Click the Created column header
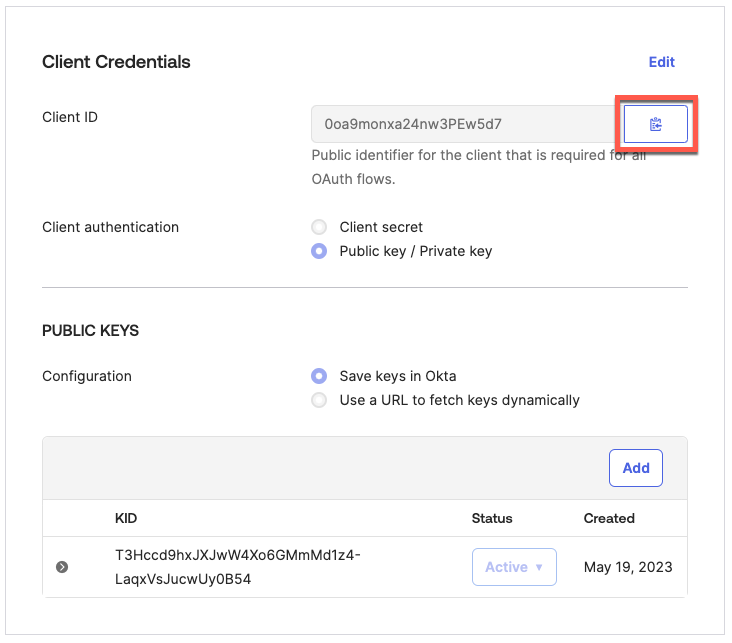Viewport: 732px width, 643px height. click(609, 518)
